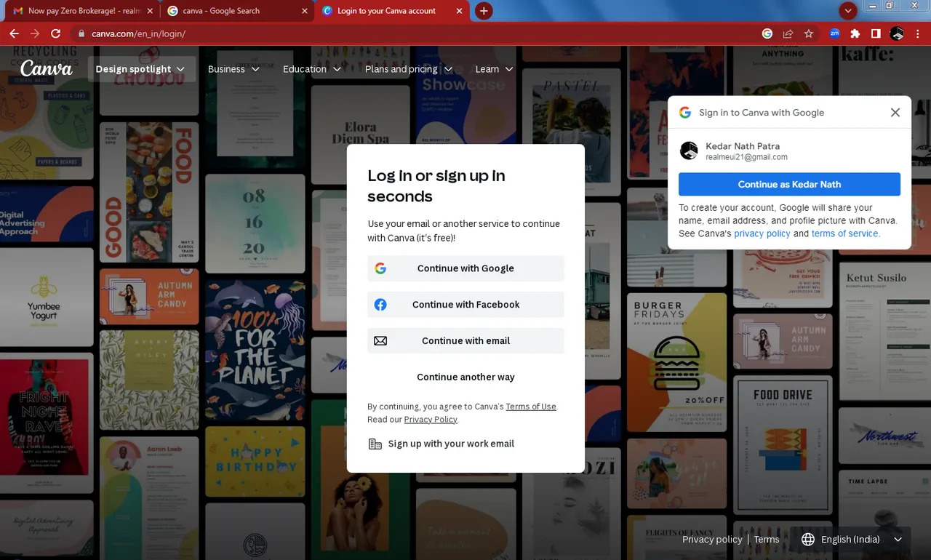Open terms of service link in Google popup
Viewport: 931px width, 560px height.
click(x=845, y=233)
